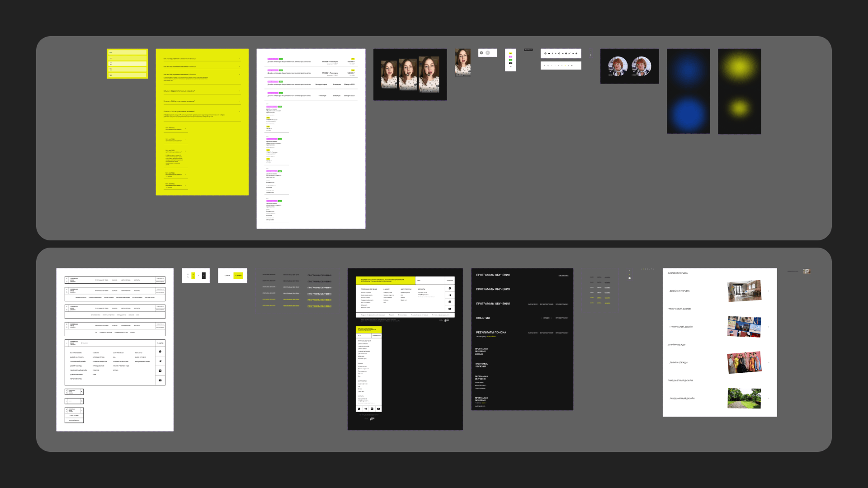This screenshot has height=488, width=868.
Task: Open "Направление" filter beside Результаты поиска
Action: [x=533, y=333]
